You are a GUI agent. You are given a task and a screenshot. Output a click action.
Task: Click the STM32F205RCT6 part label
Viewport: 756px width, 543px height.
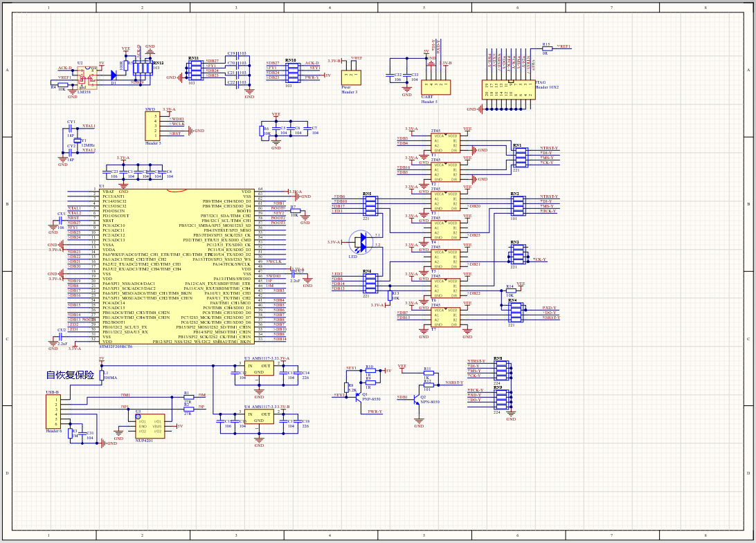click(116, 347)
